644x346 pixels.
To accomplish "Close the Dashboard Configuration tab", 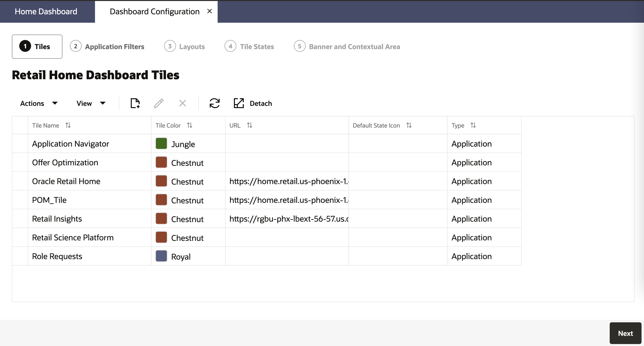I will point(209,11).
